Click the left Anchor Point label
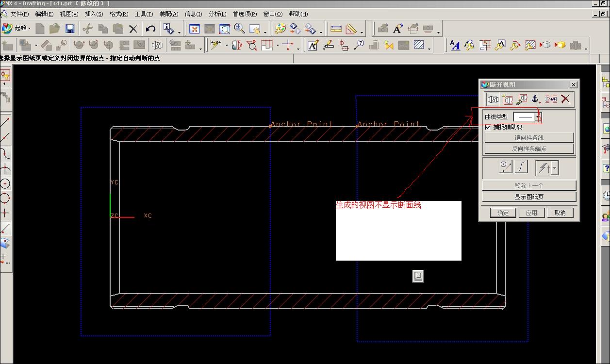This screenshot has height=364, width=610. (x=301, y=124)
